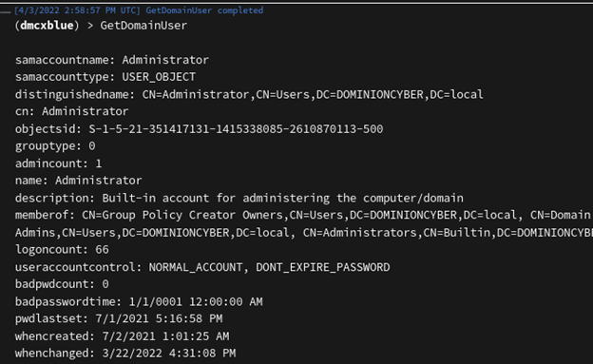Click the DONT_EXPIRE_PASSWORD useraccountcontrol flag

pos(323,267)
